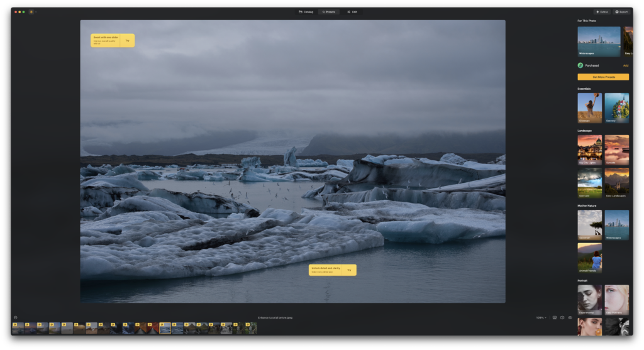Viewport: 644px width, 350px height.
Task: Click the main iceberg photo preview
Action: (292, 161)
